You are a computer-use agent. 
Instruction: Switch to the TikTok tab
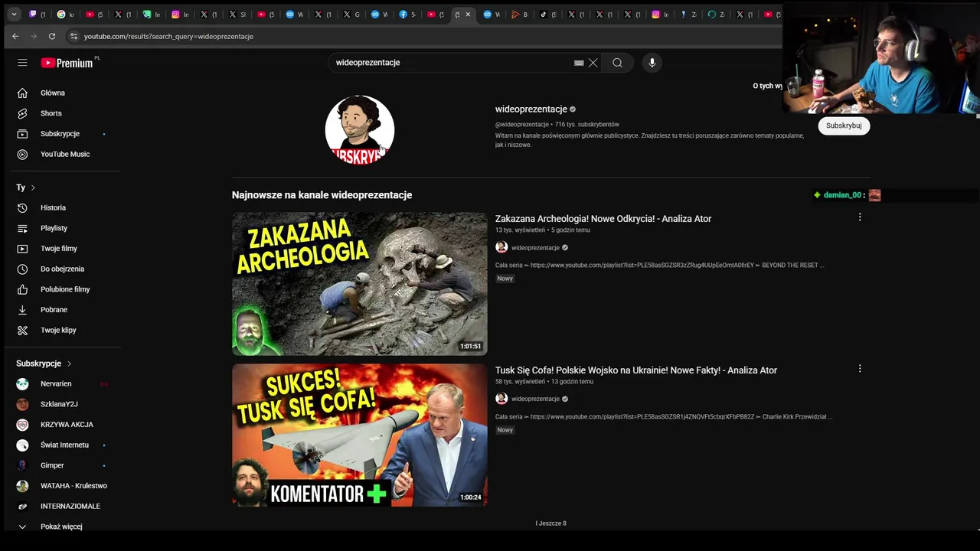[x=547, y=15]
